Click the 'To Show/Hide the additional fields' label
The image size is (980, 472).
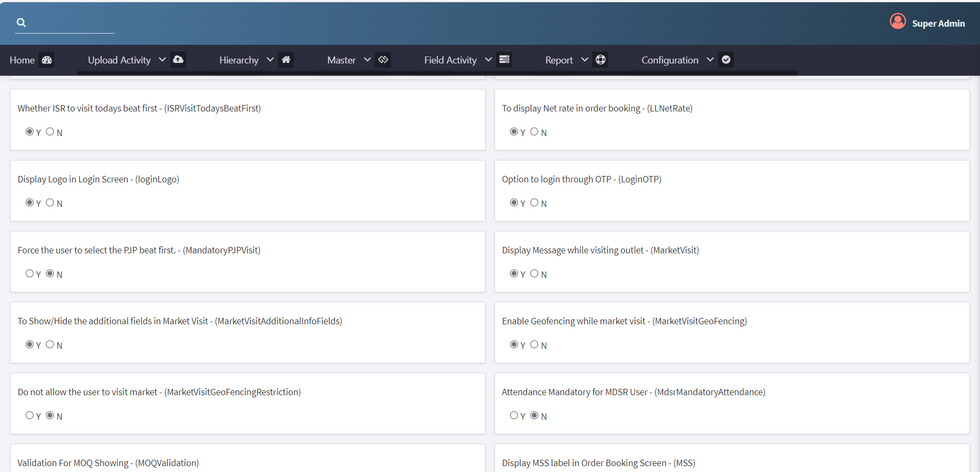click(x=180, y=321)
